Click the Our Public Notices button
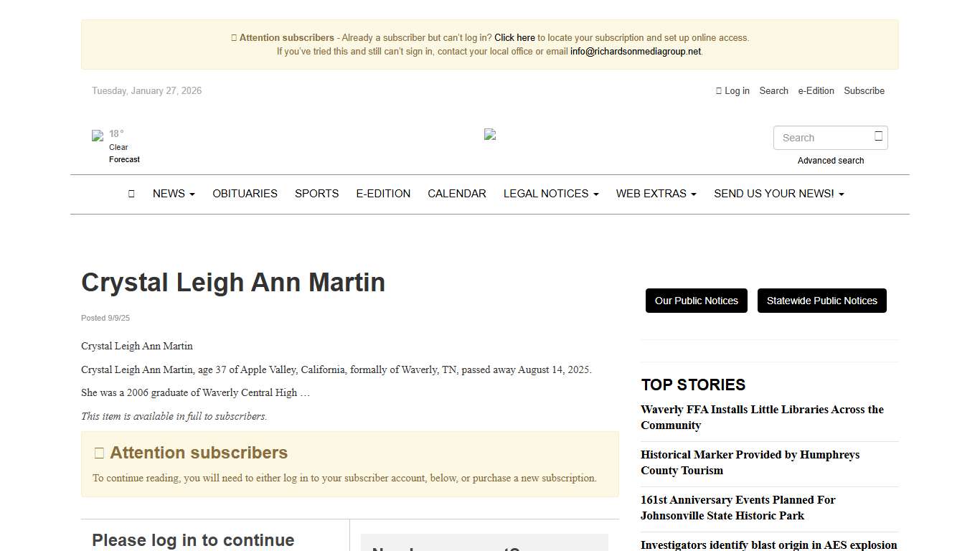 point(696,301)
